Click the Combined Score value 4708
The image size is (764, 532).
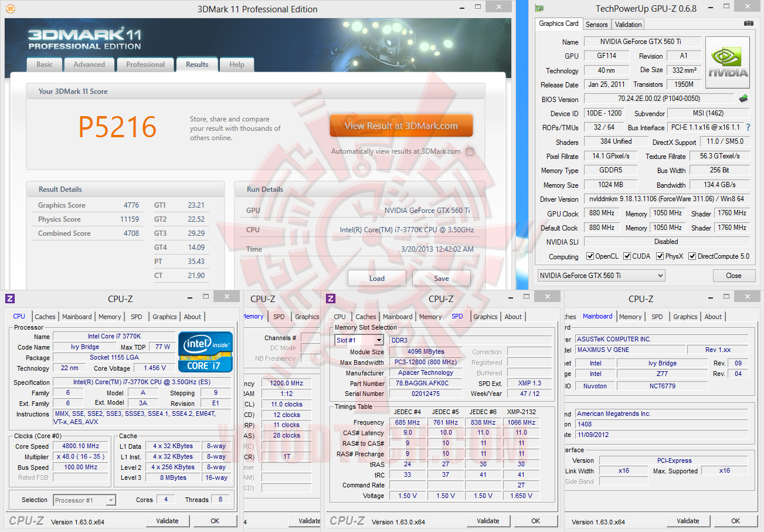[131, 233]
